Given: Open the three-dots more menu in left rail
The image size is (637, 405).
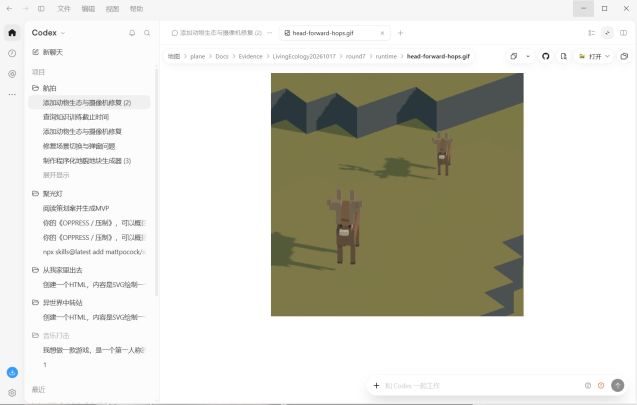Looking at the screenshot, I should click(x=12, y=94).
